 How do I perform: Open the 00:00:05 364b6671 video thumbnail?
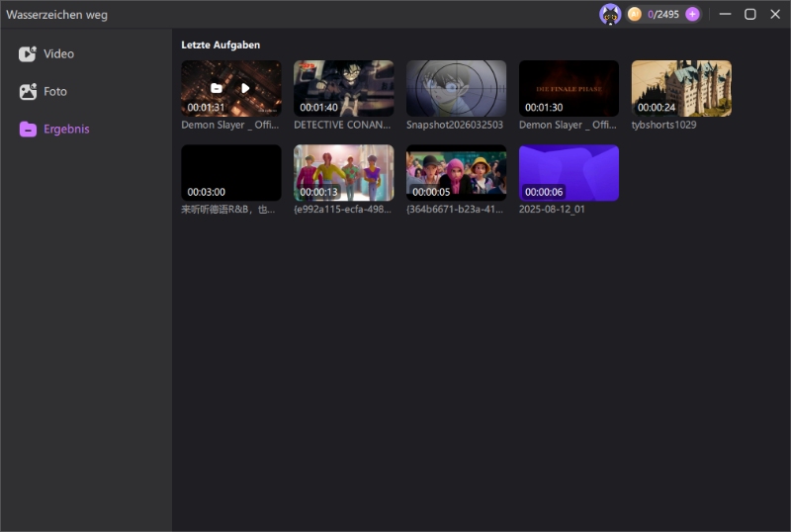[456, 173]
